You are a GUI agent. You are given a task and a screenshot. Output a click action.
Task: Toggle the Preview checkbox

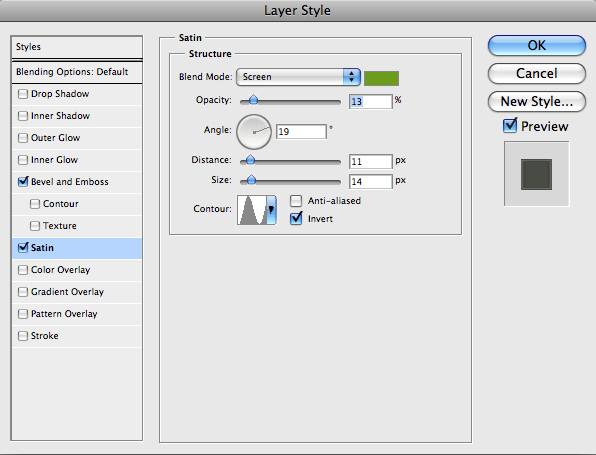[510, 126]
